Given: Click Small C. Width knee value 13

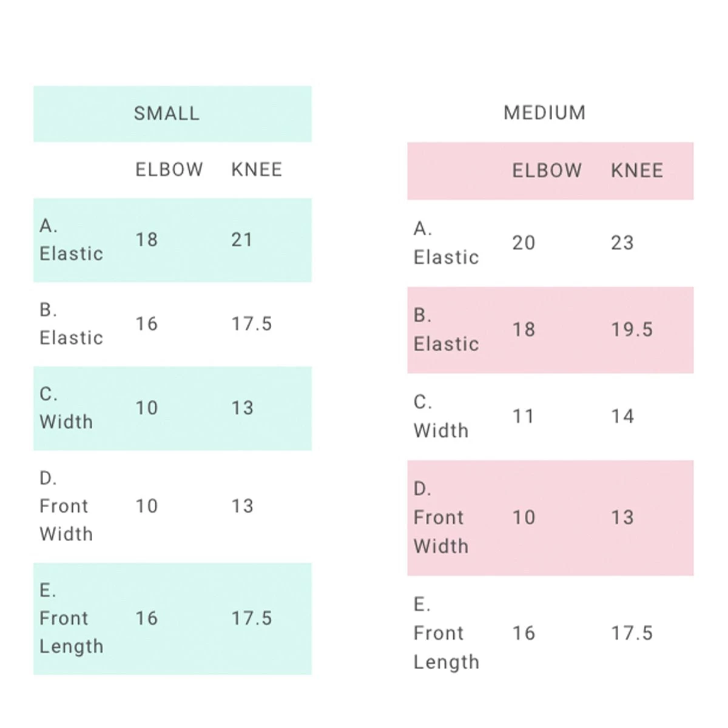Looking at the screenshot, I should [242, 408].
